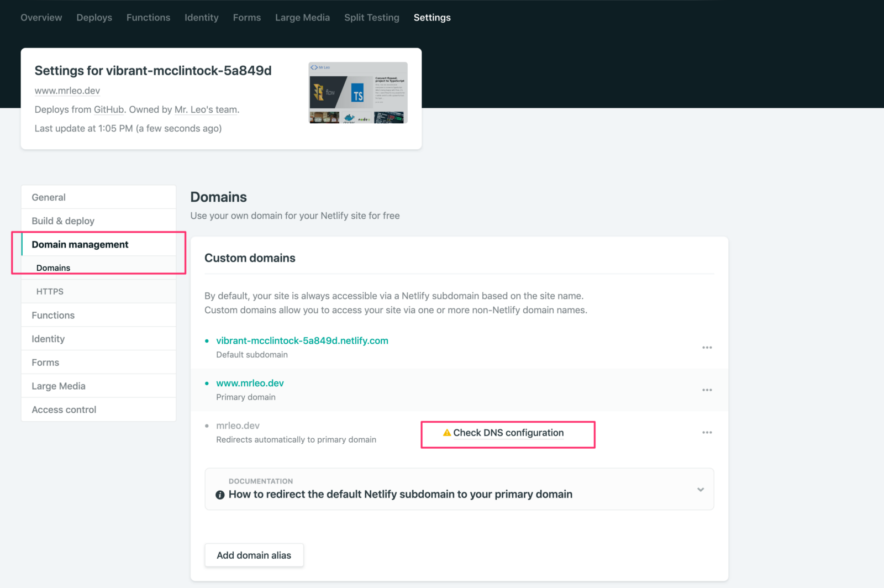Open the redirect default subdomain documentation title
Viewport: 884px width, 588px height.
(401, 495)
